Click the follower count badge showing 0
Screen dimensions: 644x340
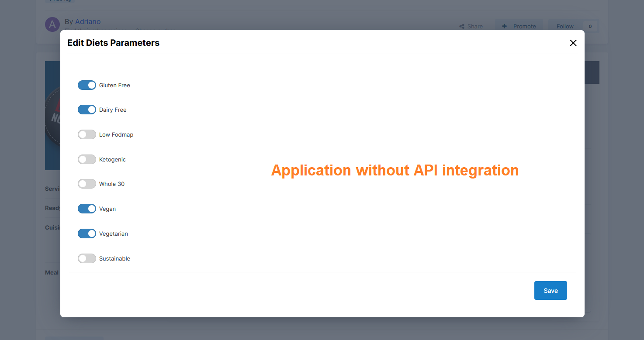(590, 26)
